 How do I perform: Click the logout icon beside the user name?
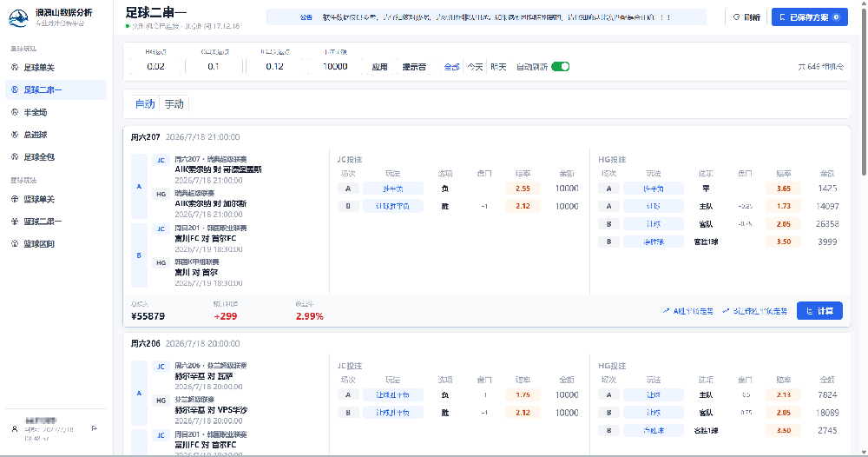click(95, 428)
